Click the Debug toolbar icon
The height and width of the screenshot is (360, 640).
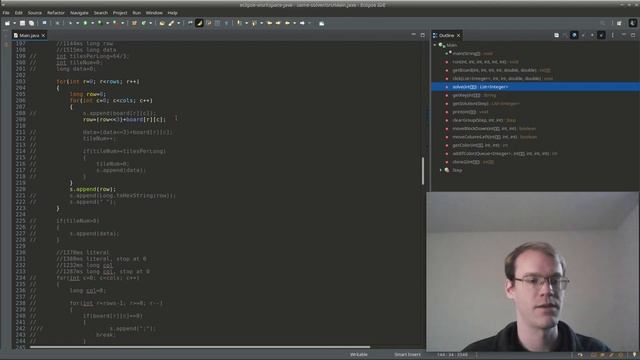tap(70, 23)
